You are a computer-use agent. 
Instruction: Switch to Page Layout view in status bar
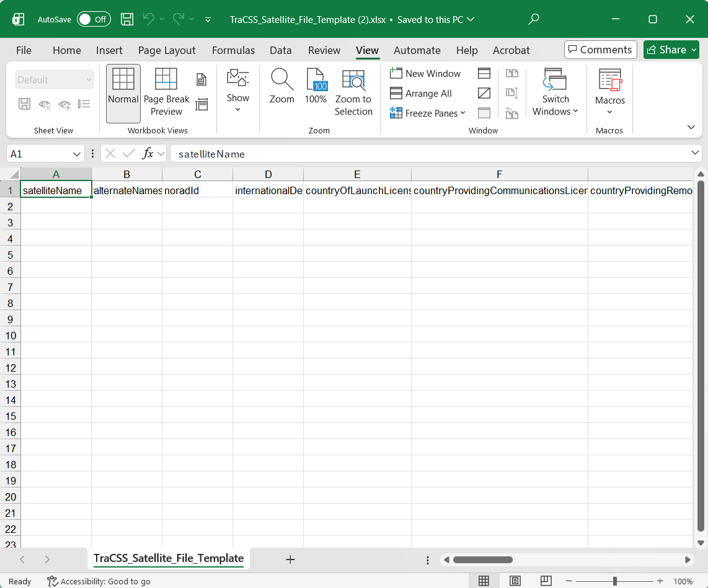[x=515, y=581]
